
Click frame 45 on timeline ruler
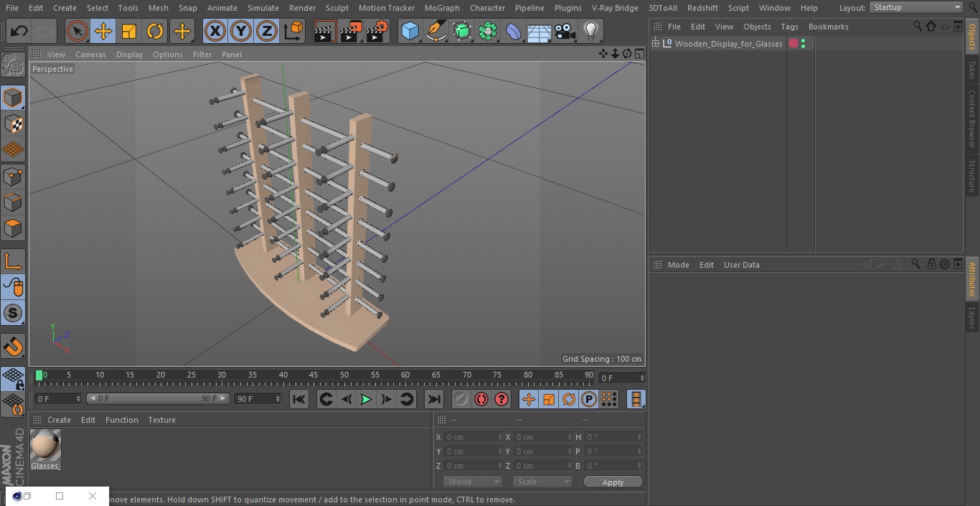pyautogui.click(x=314, y=375)
